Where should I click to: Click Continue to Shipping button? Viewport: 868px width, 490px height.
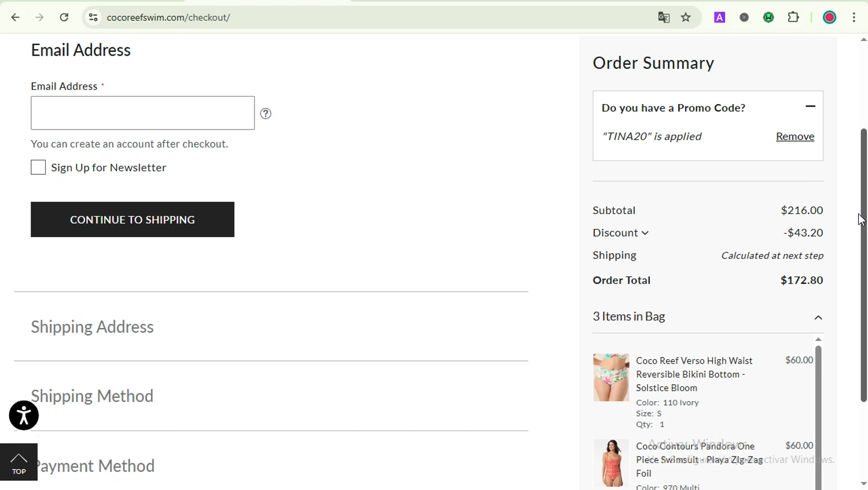tap(133, 219)
